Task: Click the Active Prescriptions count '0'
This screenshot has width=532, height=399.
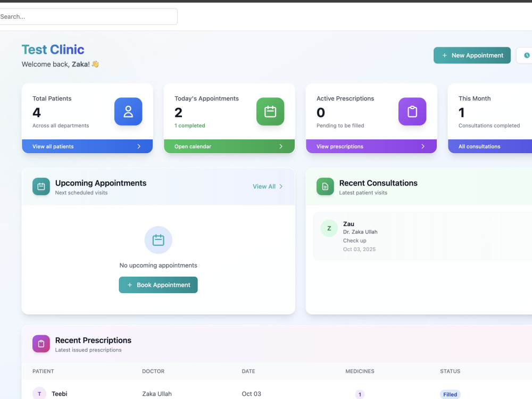Action: 321,112
